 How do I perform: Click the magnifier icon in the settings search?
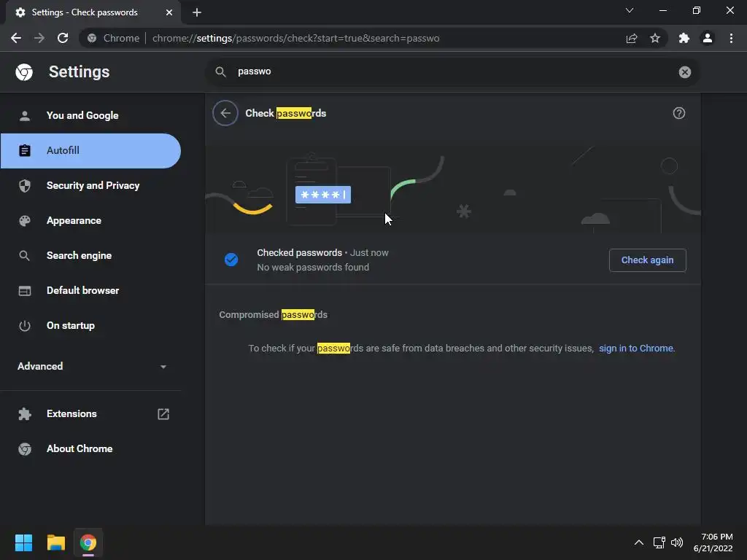(x=220, y=72)
